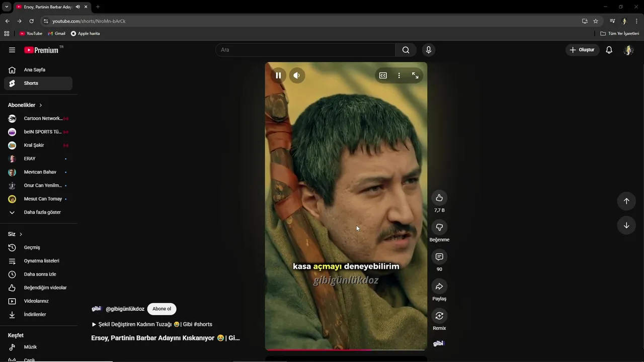Enter fullscreen mode for the Short
The image size is (644, 362).
pos(415,75)
